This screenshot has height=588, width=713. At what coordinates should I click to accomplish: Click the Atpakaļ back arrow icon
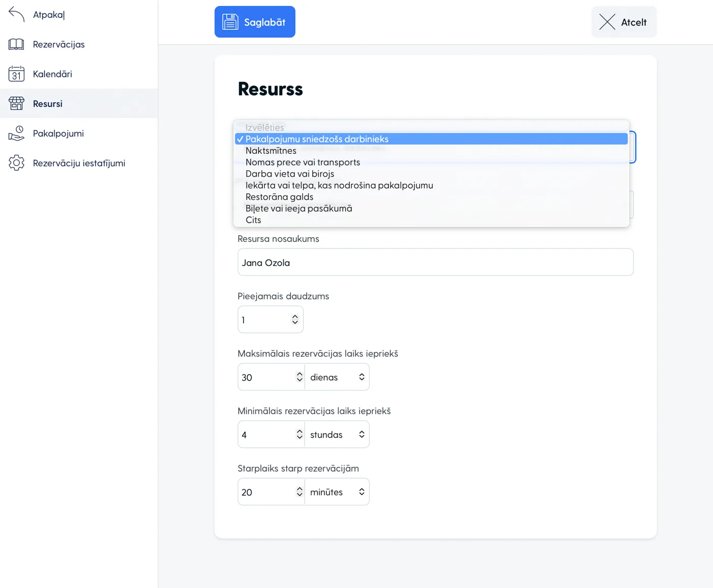[16, 15]
